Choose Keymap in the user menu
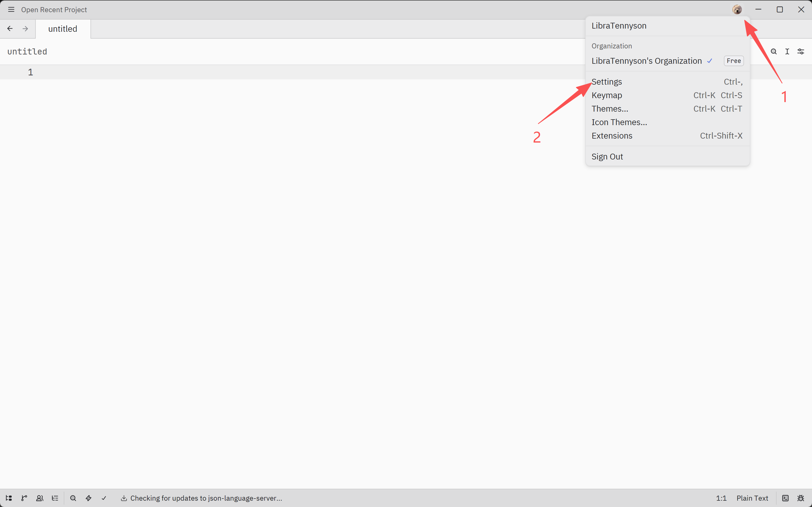812x507 pixels. 668,95
